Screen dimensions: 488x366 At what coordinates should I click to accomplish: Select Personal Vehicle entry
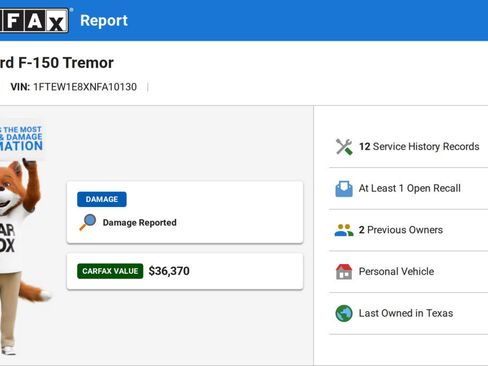(x=408, y=272)
